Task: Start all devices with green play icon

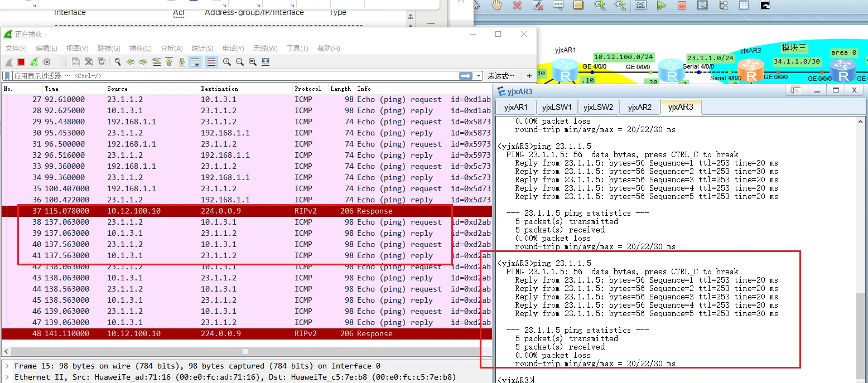Action: (x=661, y=6)
